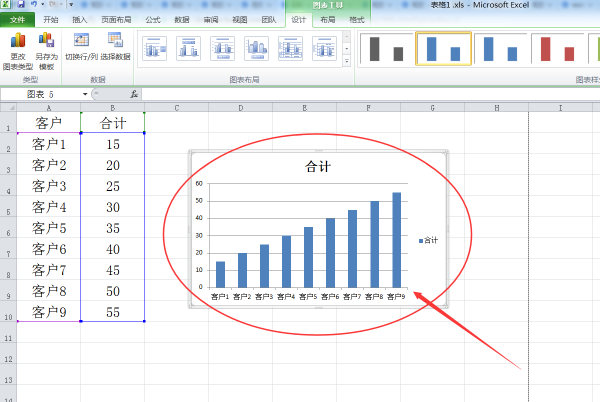Click Select Data icon
The image size is (600, 402).
(115, 47)
